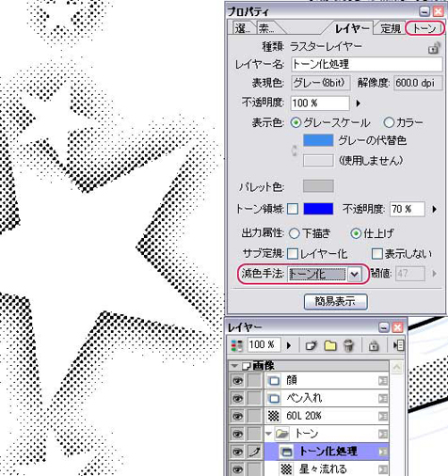The width and height of the screenshot is (448, 476).
Task: Click the swap colors arrow icon
Action: coord(294,151)
